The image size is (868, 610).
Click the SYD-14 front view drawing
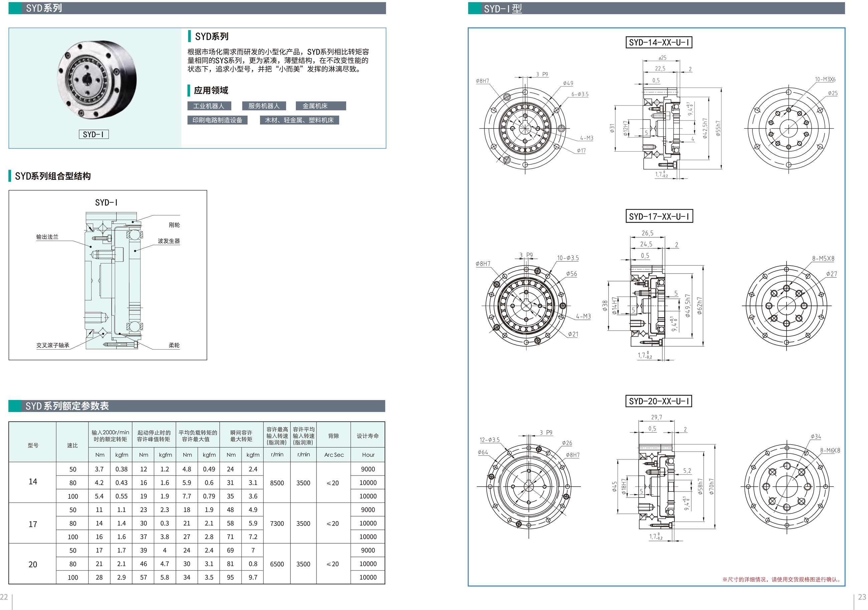point(525,129)
